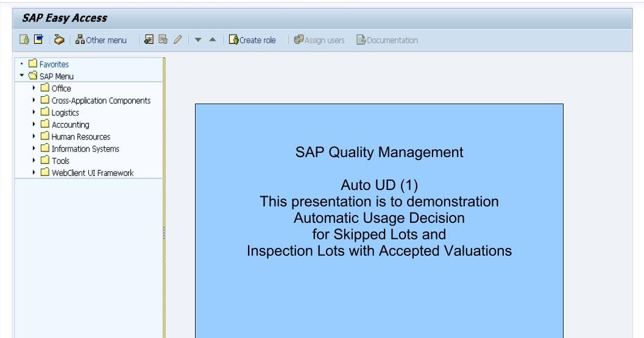Viewport: 644px width, 338px height.
Task: Click the 'SAP Easy Access' title text
Action: point(65,18)
